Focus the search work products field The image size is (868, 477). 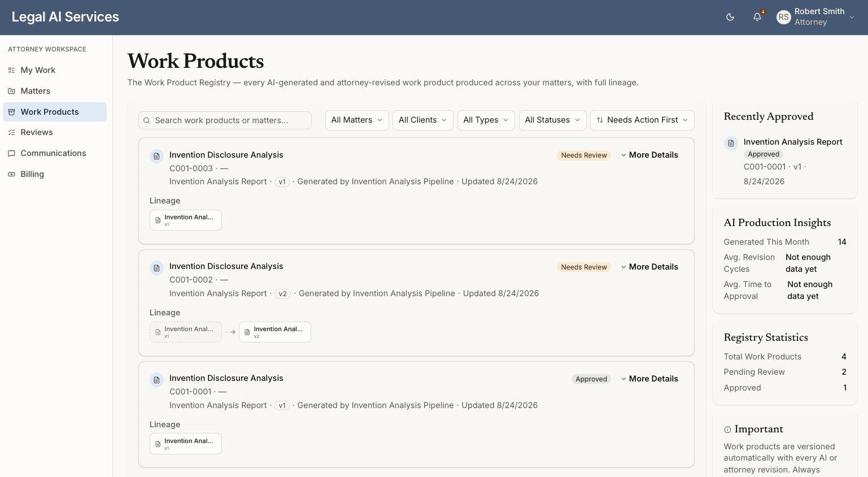(x=225, y=120)
